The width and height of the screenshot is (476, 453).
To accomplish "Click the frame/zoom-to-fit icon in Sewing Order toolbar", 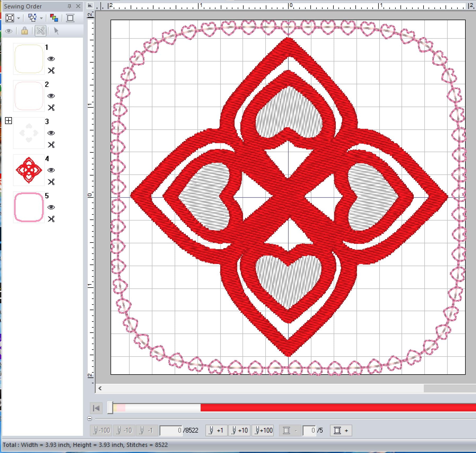I will click(x=10, y=18).
